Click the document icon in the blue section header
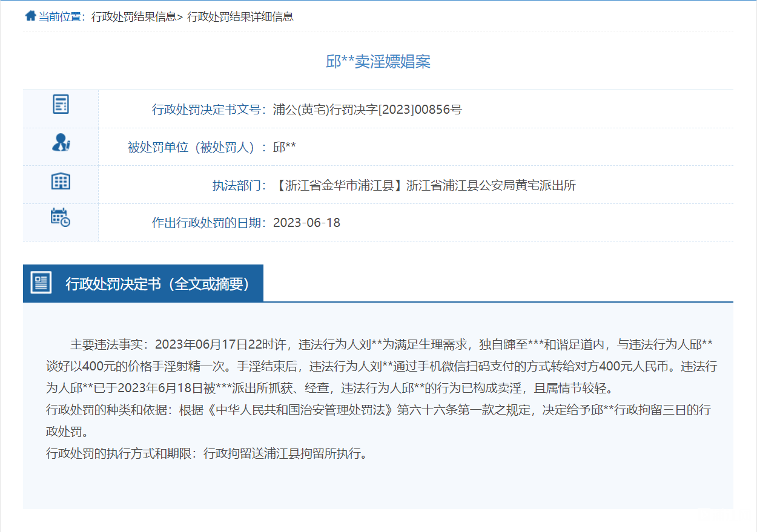This screenshot has height=532, width=757. (x=41, y=283)
